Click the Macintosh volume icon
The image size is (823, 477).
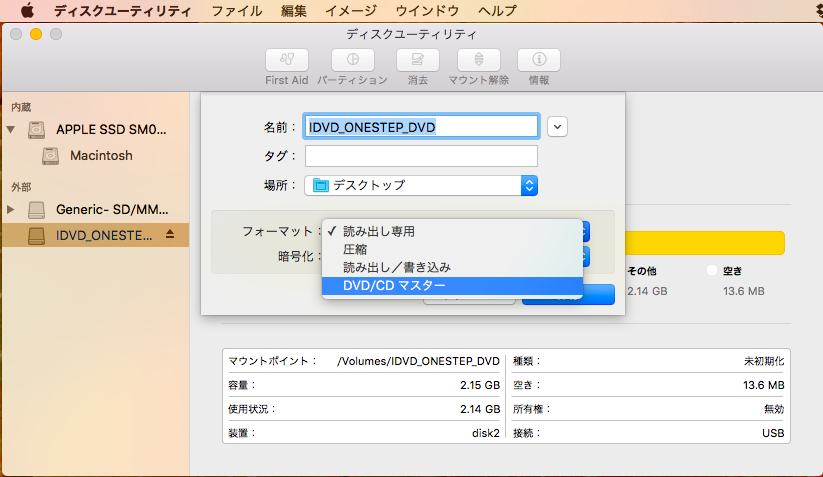[x=50, y=156]
